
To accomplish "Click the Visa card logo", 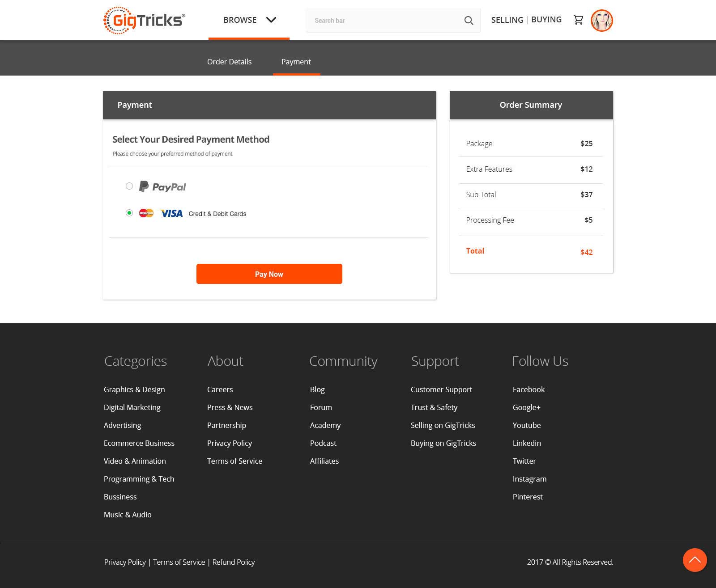I will pos(171,213).
